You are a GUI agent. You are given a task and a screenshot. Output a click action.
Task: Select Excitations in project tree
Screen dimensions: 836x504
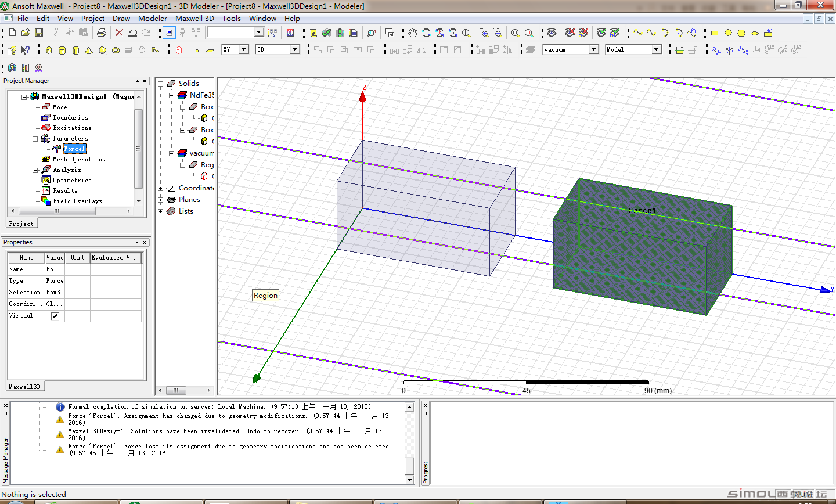pyautogui.click(x=72, y=128)
